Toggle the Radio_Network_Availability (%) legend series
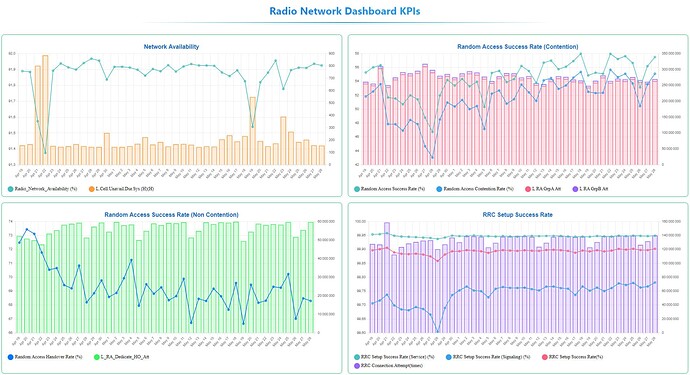Image resolution: width=690 pixels, height=375 pixels. [x=42, y=189]
